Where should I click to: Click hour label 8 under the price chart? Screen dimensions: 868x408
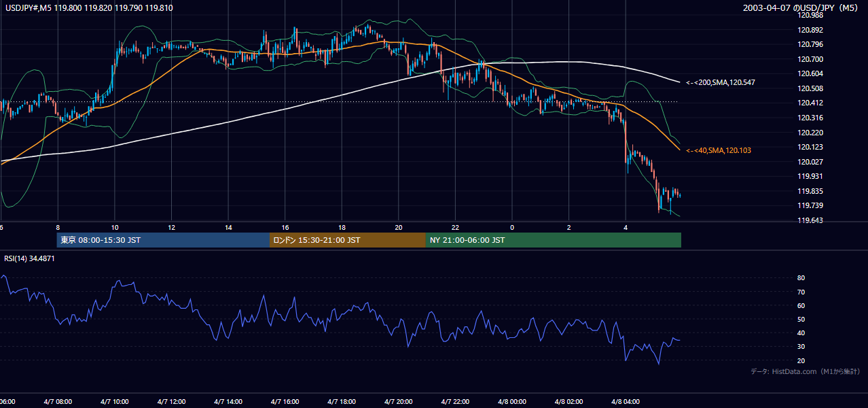point(58,228)
